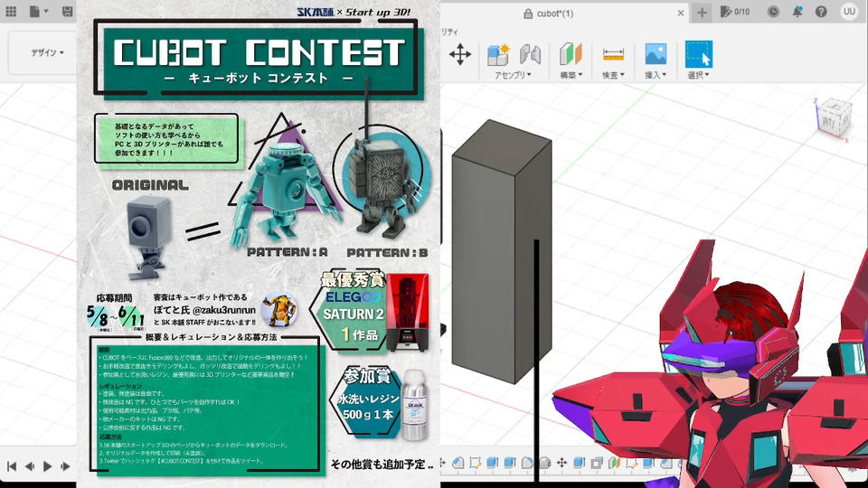868x488 pixels.
Task: Close the cubot*(1) tab
Action: coord(681,14)
